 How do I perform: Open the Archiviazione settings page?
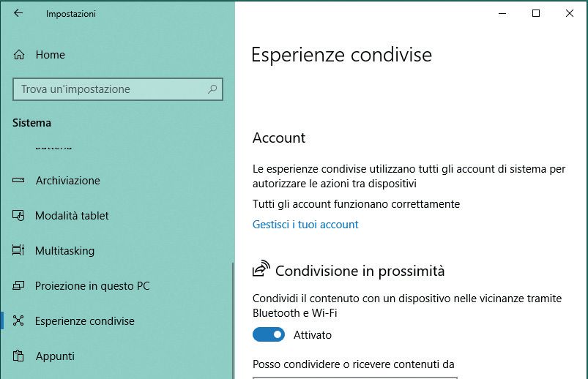[x=68, y=180]
